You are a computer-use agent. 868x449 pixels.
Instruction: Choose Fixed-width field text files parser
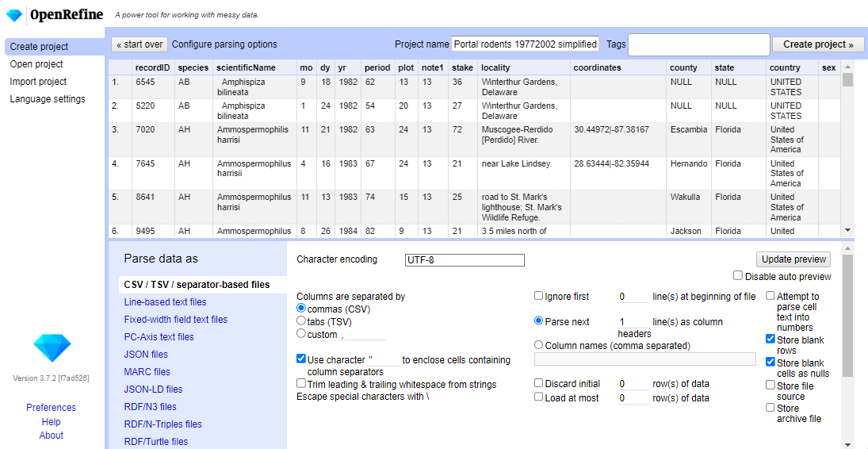tap(175, 319)
